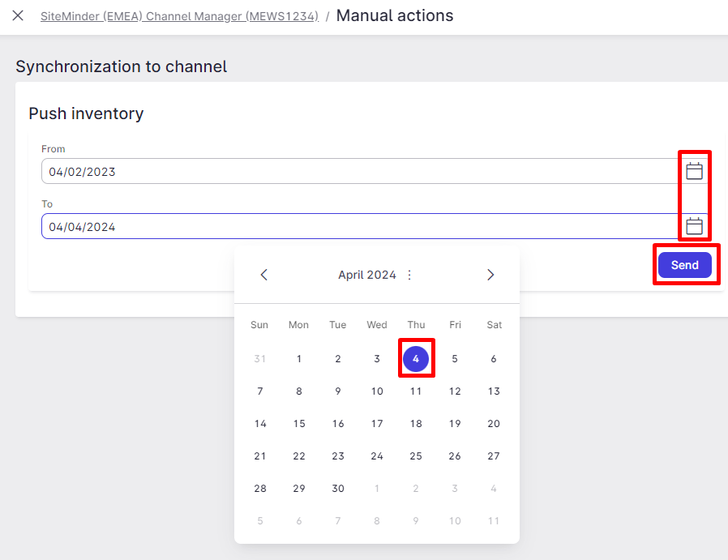The height and width of the screenshot is (560, 728).
Task: Select April 25 on the date grid
Action: (x=416, y=455)
